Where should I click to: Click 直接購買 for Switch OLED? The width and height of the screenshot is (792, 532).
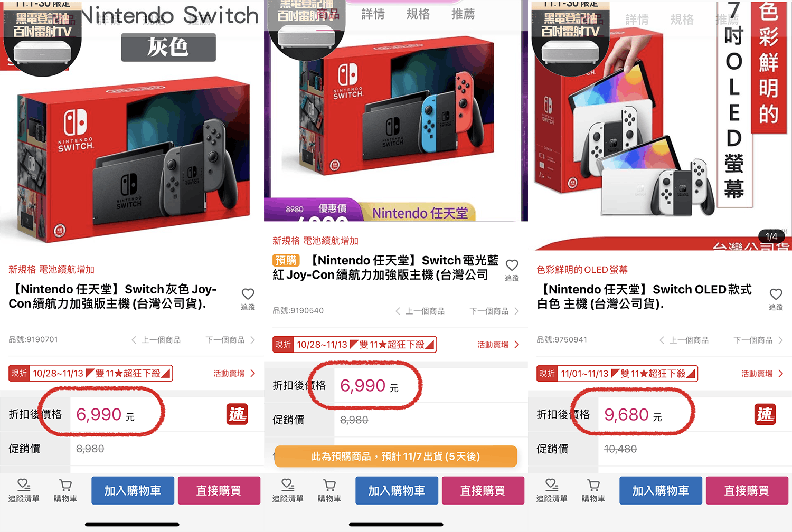pyautogui.click(x=747, y=490)
